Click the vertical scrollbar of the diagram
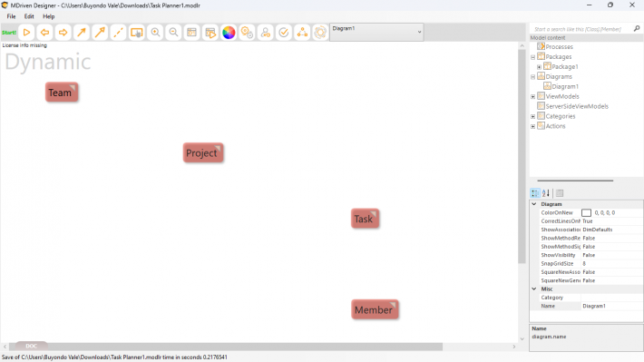This screenshot has height=362, width=644. pyautogui.click(x=522, y=156)
